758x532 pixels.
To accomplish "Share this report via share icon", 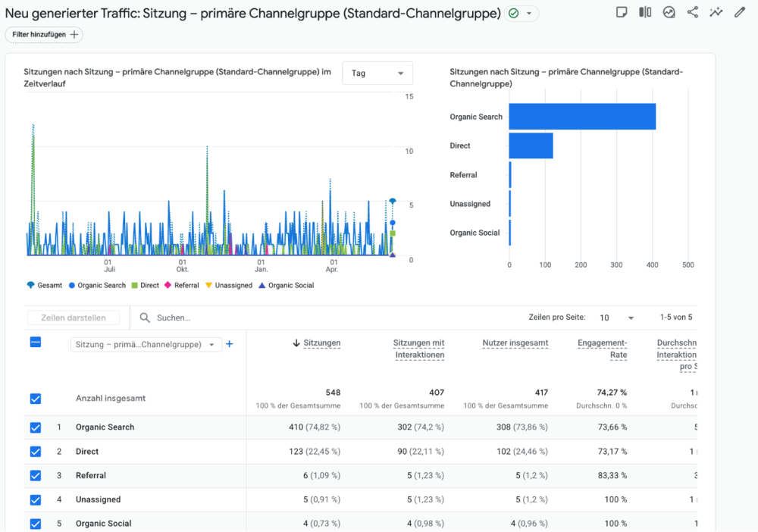I will click(693, 13).
